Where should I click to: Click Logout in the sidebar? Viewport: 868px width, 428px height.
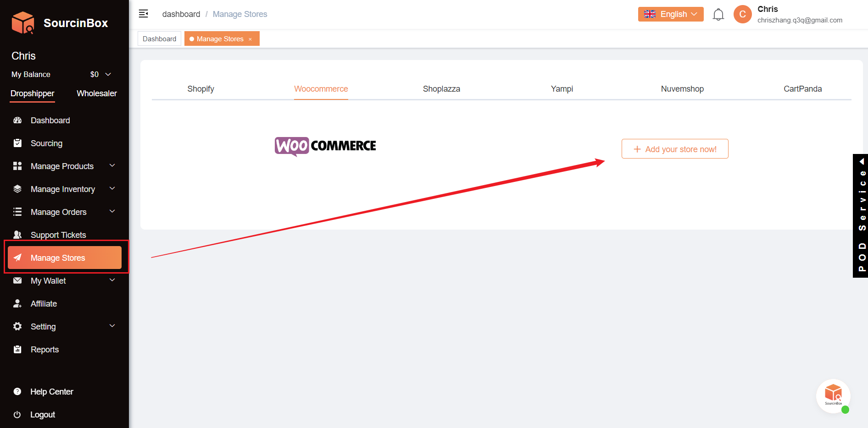tap(42, 415)
